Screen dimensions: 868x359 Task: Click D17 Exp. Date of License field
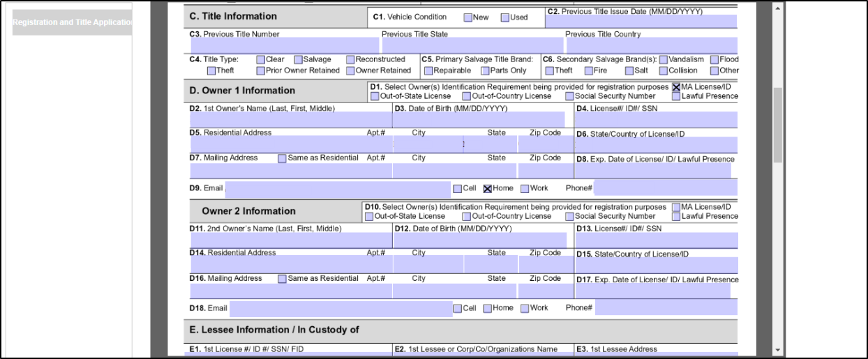click(652, 291)
